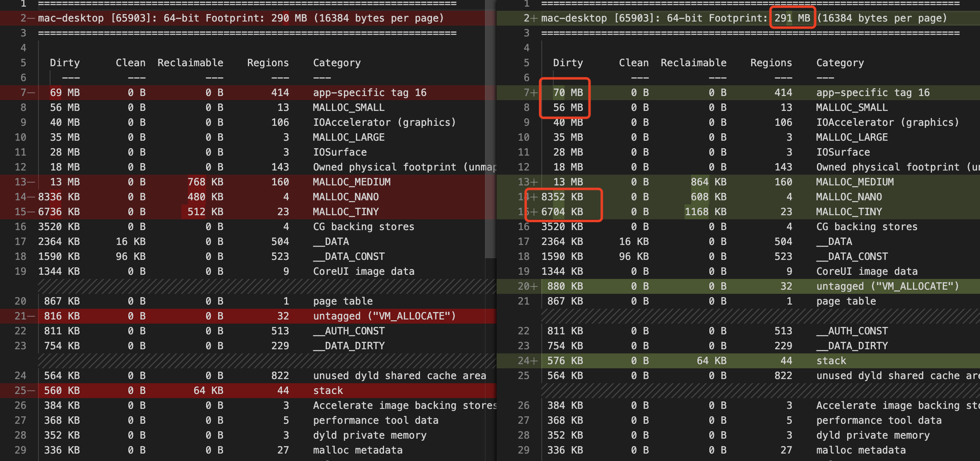Click the minus marker on left line 25
Image resolution: width=980 pixels, height=461 pixels.
coord(31,391)
